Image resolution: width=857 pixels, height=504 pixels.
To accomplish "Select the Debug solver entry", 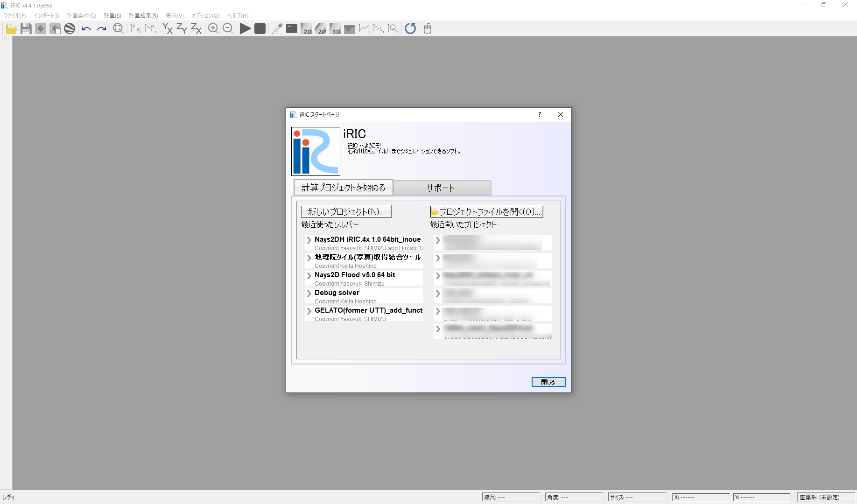I will point(364,296).
